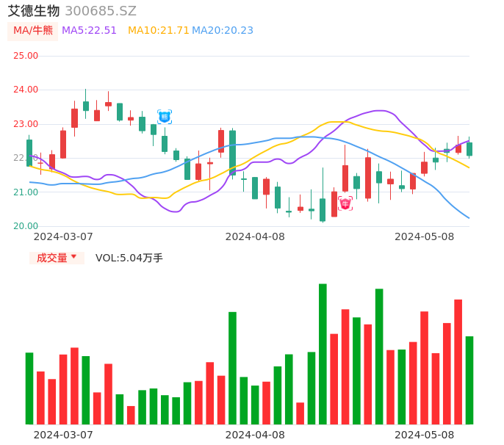Click the red bull (牛) signal marker
The width and height of the screenshot is (504, 445).
pos(345,203)
